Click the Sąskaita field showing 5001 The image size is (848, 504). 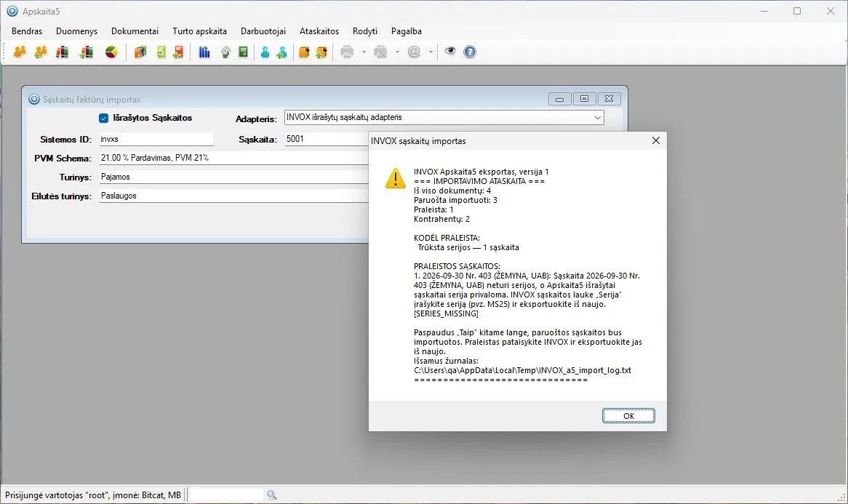click(x=327, y=139)
